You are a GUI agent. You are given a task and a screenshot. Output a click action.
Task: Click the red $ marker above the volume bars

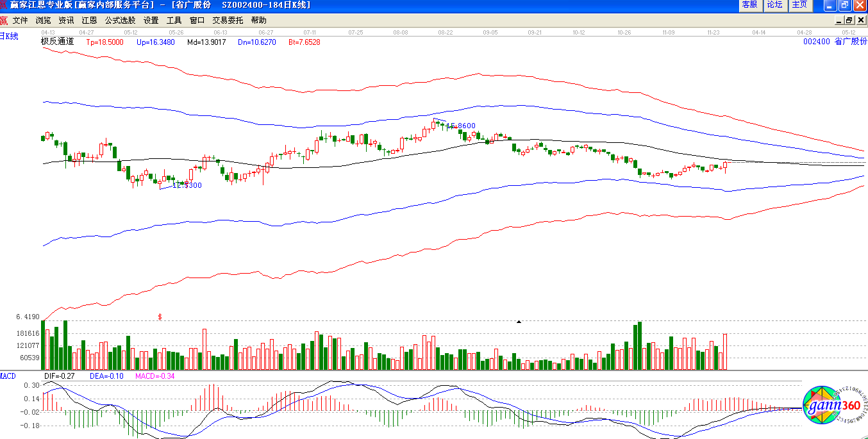pyautogui.click(x=160, y=317)
